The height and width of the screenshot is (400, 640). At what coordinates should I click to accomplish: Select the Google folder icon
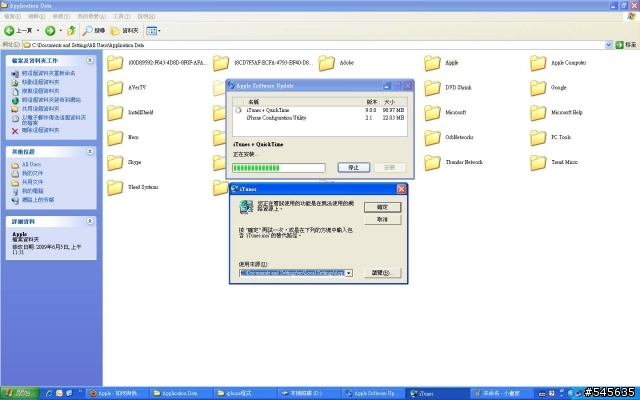click(x=538, y=88)
